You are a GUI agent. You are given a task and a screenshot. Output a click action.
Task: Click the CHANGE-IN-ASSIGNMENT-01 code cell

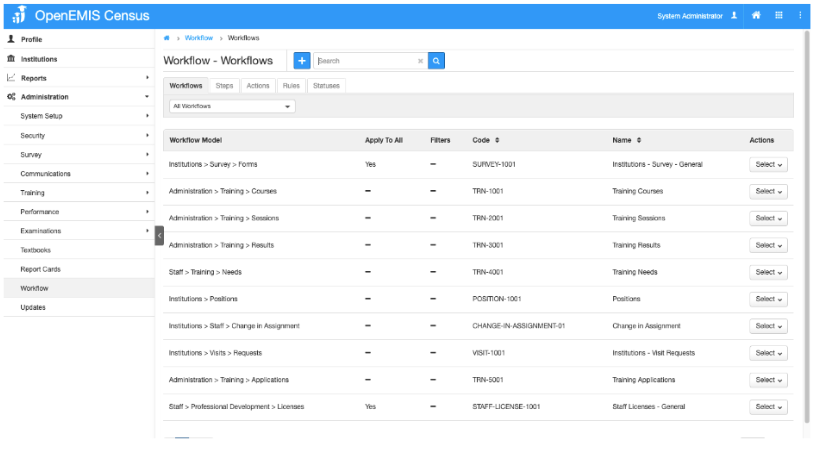[x=518, y=326]
